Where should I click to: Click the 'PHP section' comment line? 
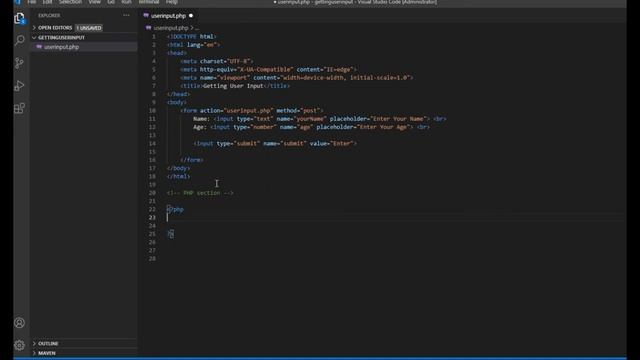pyautogui.click(x=200, y=193)
